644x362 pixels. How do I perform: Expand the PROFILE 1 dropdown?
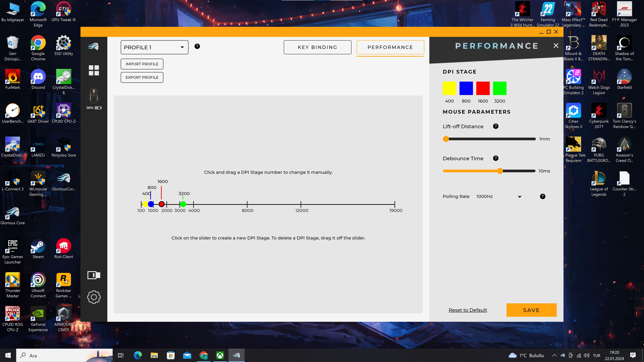click(154, 47)
